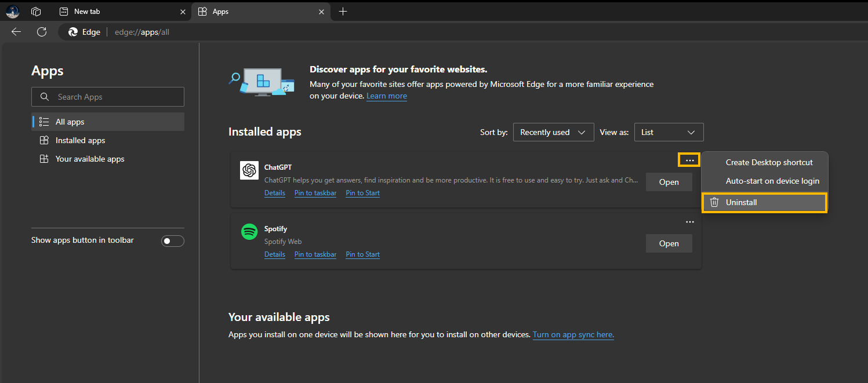Select Installed apps in sidebar
The width and height of the screenshot is (868, 383).
[108, 140]
